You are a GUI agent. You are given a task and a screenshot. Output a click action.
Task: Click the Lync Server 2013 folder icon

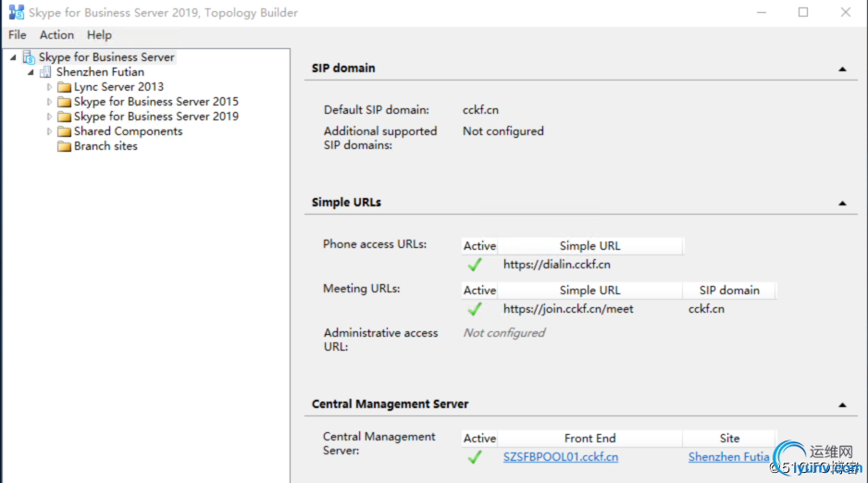(x=64, y=87)
